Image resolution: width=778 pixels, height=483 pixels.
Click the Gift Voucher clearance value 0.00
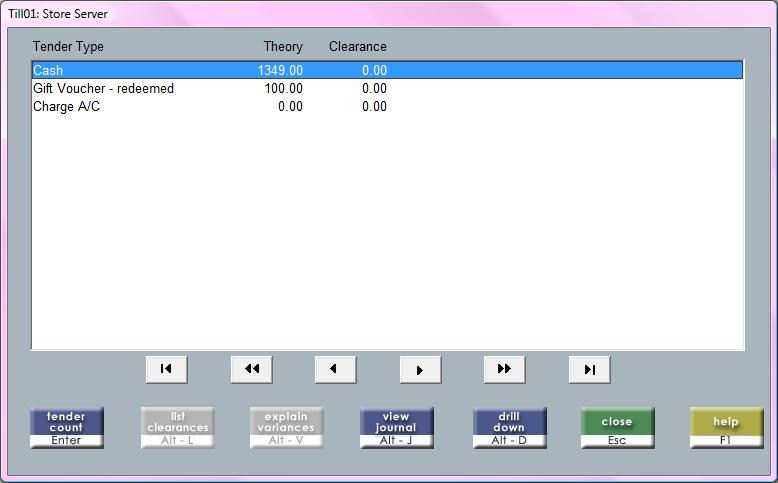[374, 88]
